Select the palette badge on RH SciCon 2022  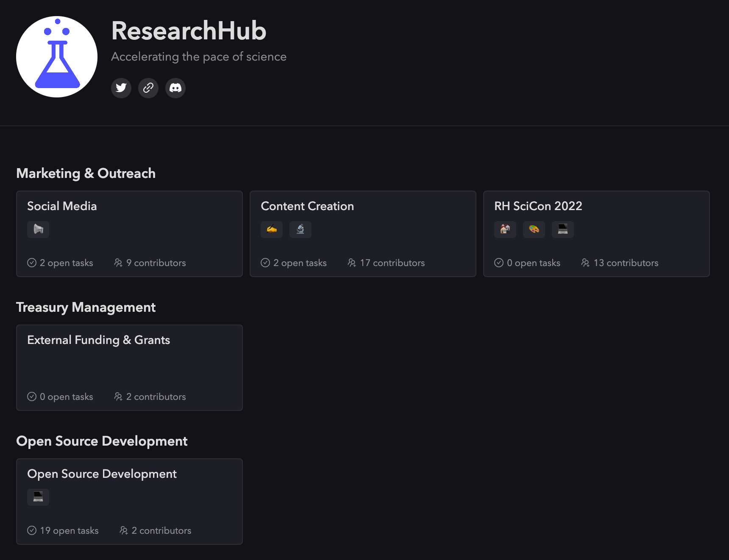pos(534,229)
